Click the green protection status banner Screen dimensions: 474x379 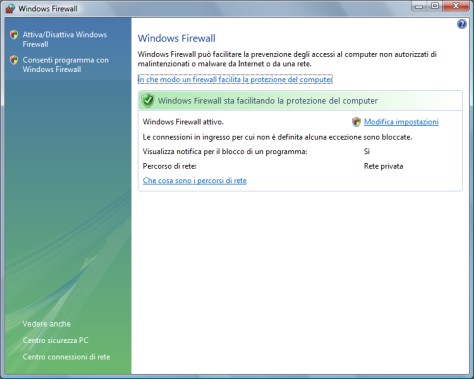(300, 100)
